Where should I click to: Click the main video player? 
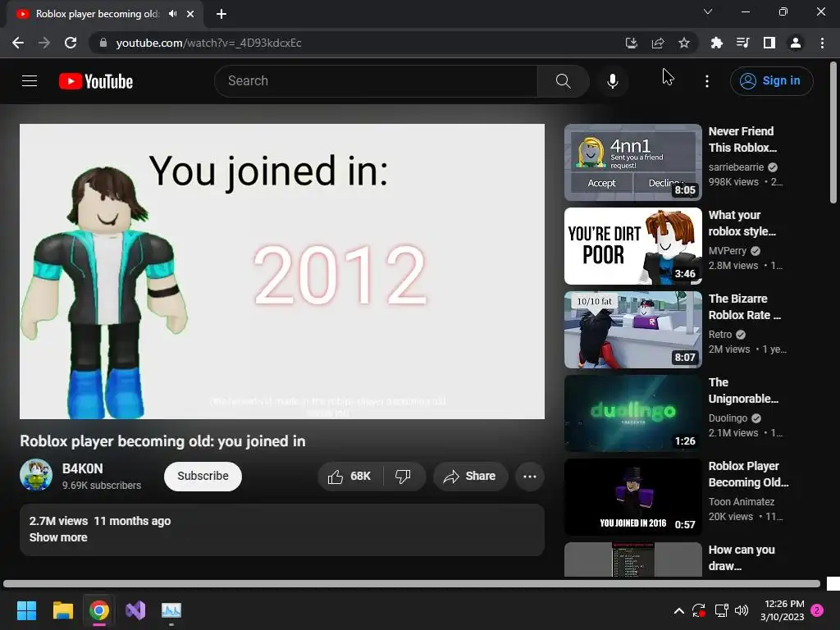tap(282, 272)
